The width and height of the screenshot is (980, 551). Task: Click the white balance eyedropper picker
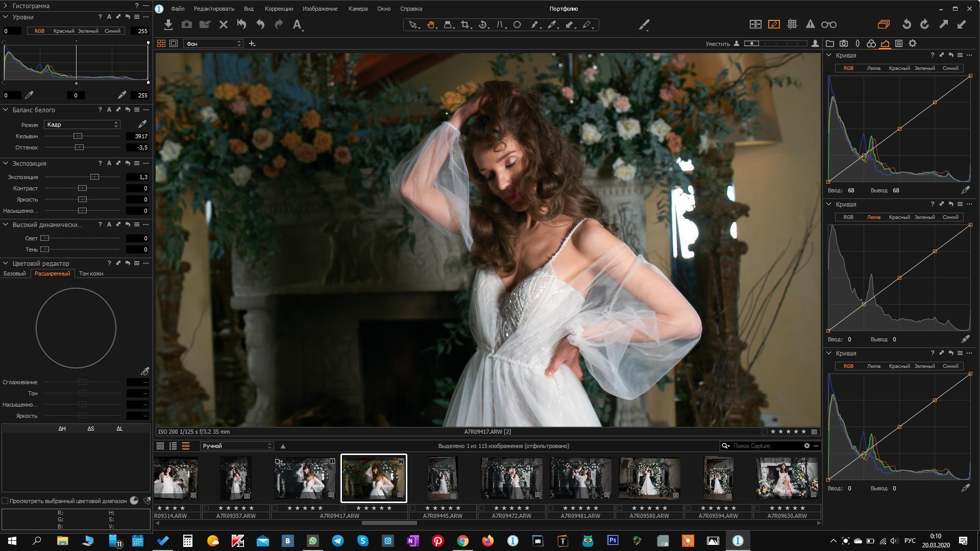tap(142, 124)
